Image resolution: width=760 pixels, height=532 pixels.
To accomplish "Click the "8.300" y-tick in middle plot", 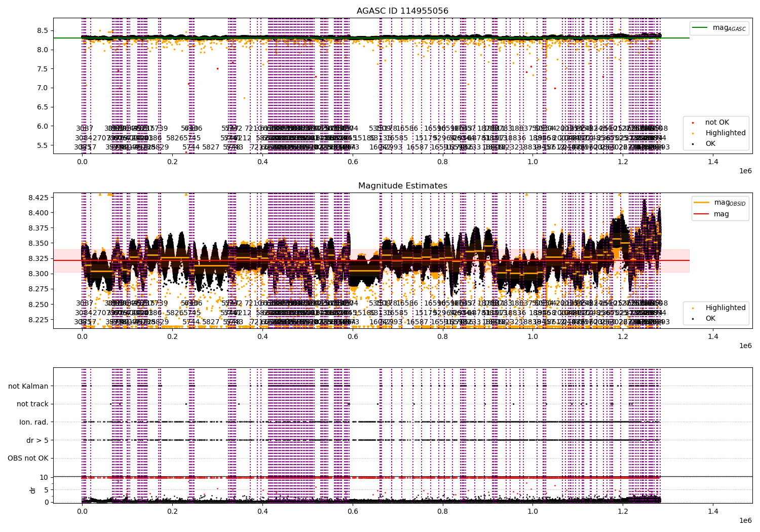I will [x=39, y=274].
